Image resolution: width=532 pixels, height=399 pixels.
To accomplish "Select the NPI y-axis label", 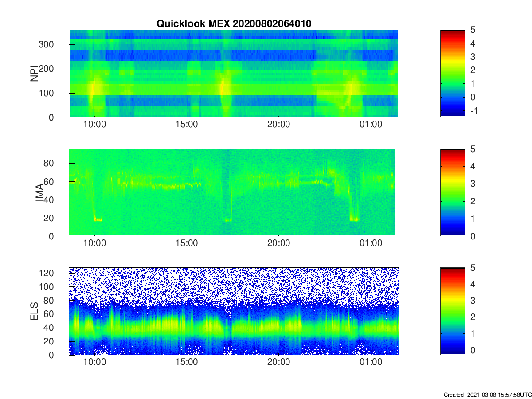I will [34, 74].
